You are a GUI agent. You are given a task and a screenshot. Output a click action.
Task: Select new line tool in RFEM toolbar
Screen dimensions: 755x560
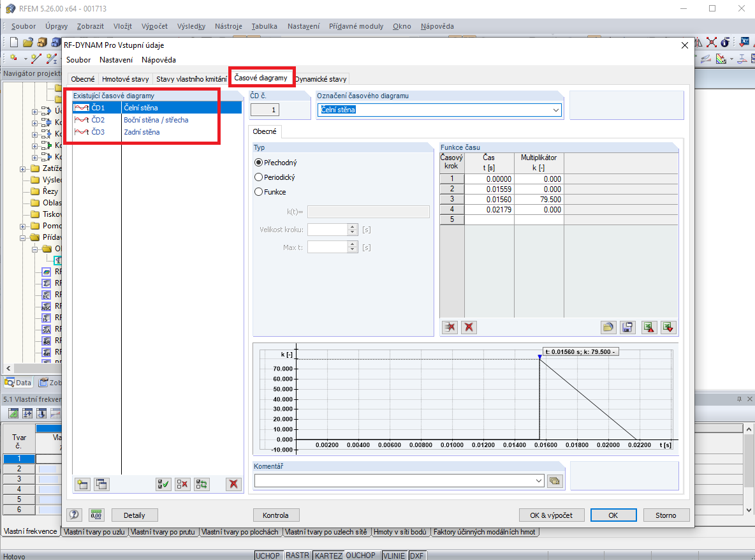point(36,58)
